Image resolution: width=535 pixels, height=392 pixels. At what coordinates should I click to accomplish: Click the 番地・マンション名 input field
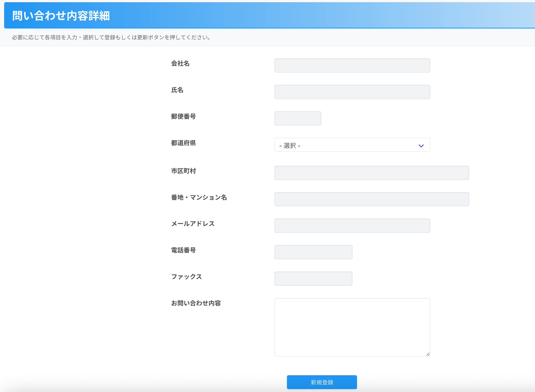pos(372,199)
